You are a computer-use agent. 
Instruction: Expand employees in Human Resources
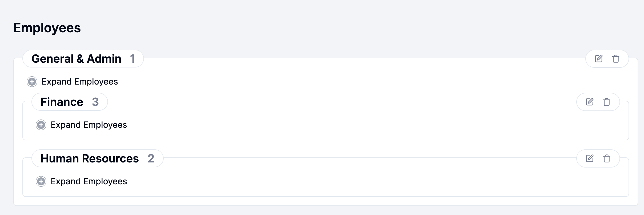(x=89, y=181)
